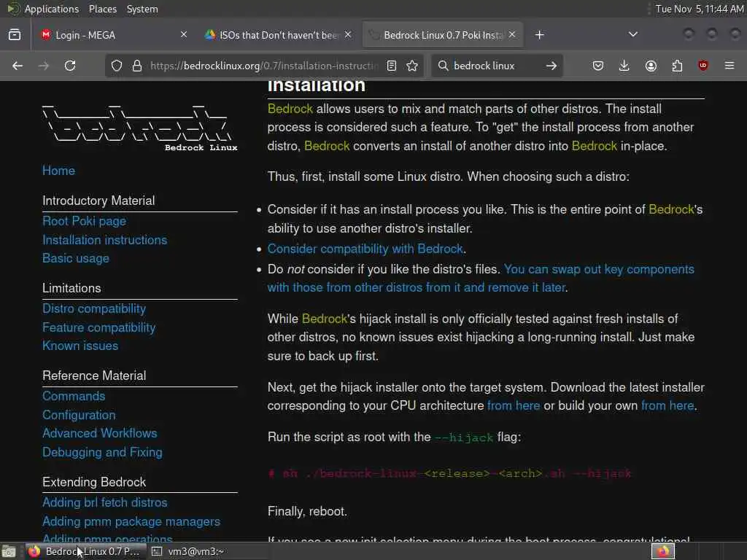Open the Advanced Workflows link
747x560 pixels.
point(99,433)
